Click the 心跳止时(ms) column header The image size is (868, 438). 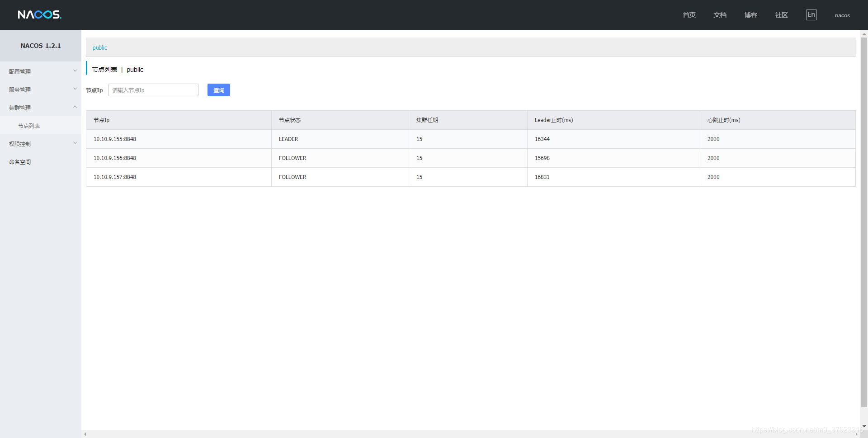778,120
